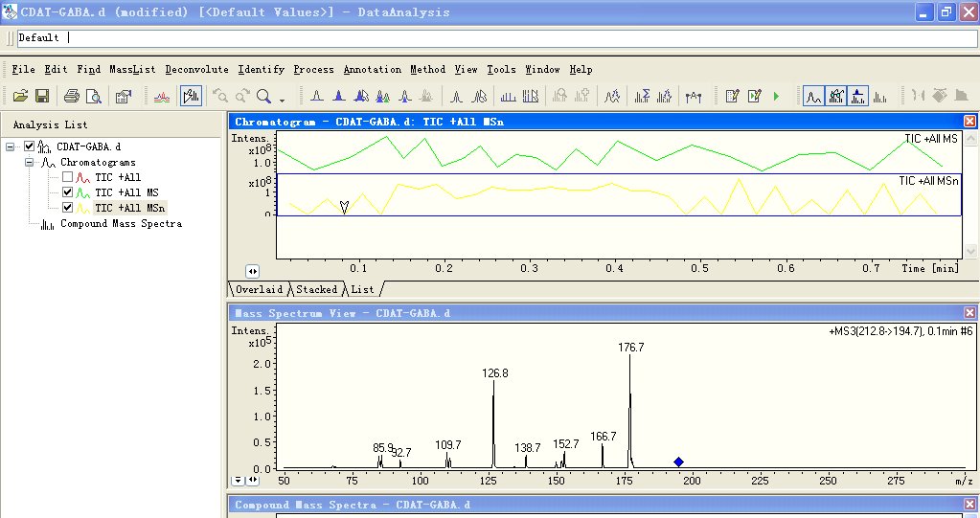Uncheck the TIC +All MSn chromatogram
The image size is (980, 518).
click(x=67, y=208)
